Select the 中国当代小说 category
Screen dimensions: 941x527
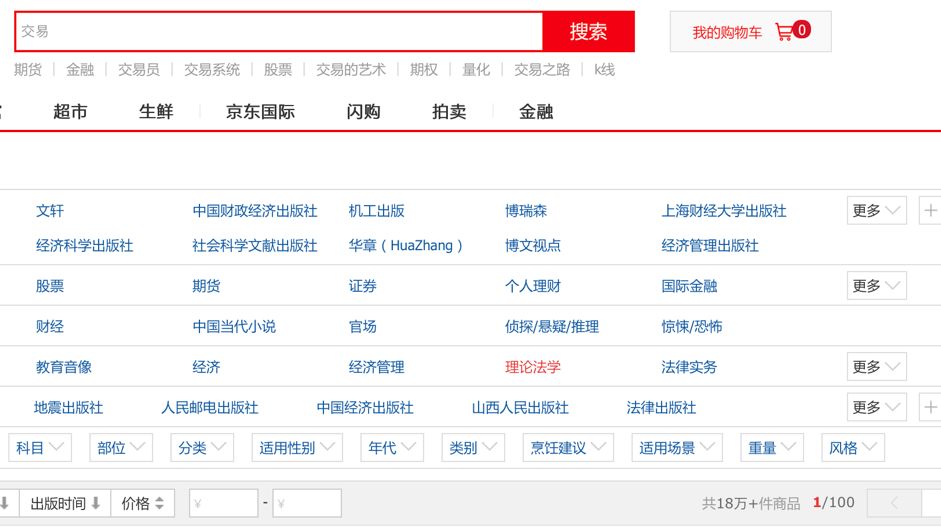pyautogui.click(x=234, y=327)
